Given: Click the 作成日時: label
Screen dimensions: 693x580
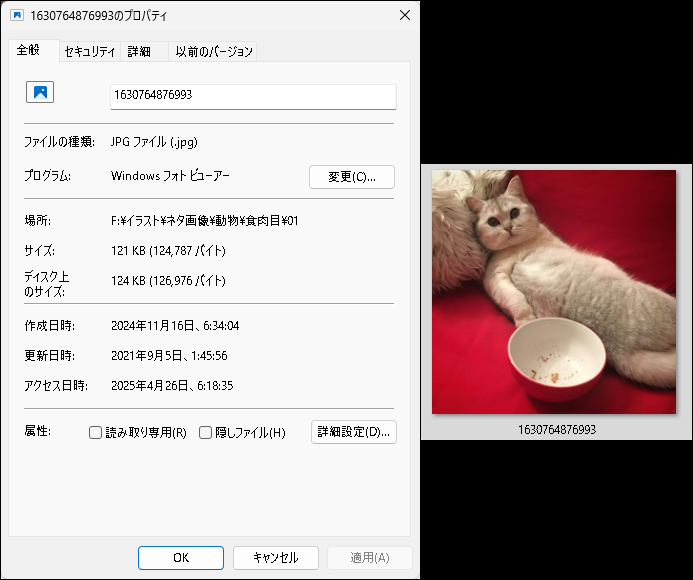Looking at the screenshot, I should coord(50,326).
